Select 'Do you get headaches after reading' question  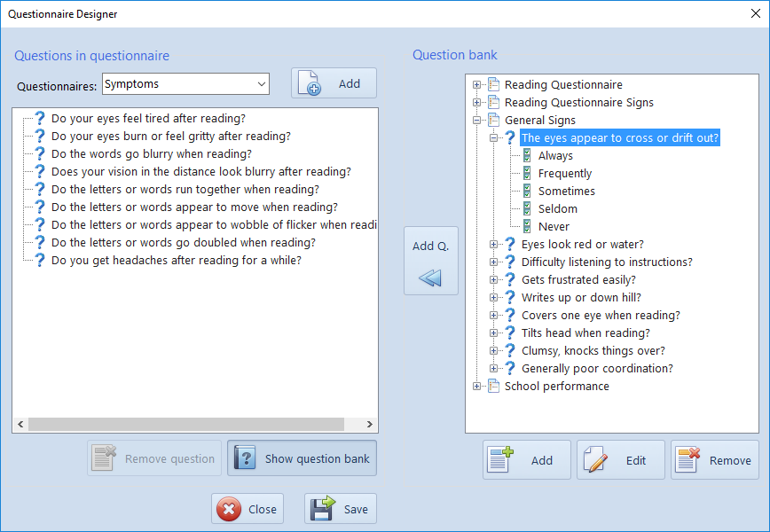[x=176, y=261]
